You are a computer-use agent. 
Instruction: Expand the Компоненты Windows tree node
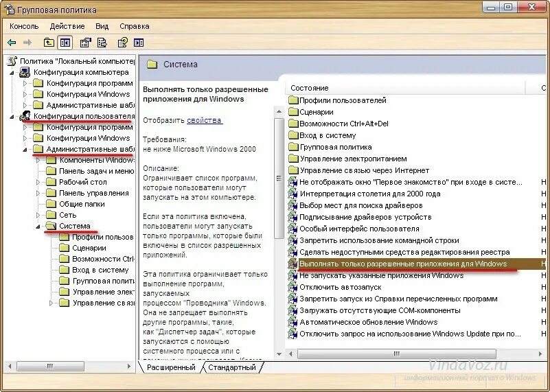click(38, 160)
